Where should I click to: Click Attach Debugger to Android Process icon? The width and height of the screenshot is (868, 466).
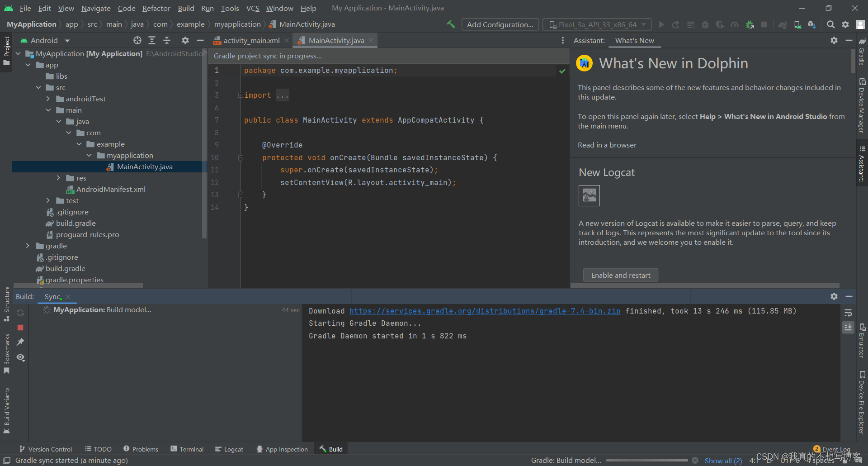(x=750, y=24)
